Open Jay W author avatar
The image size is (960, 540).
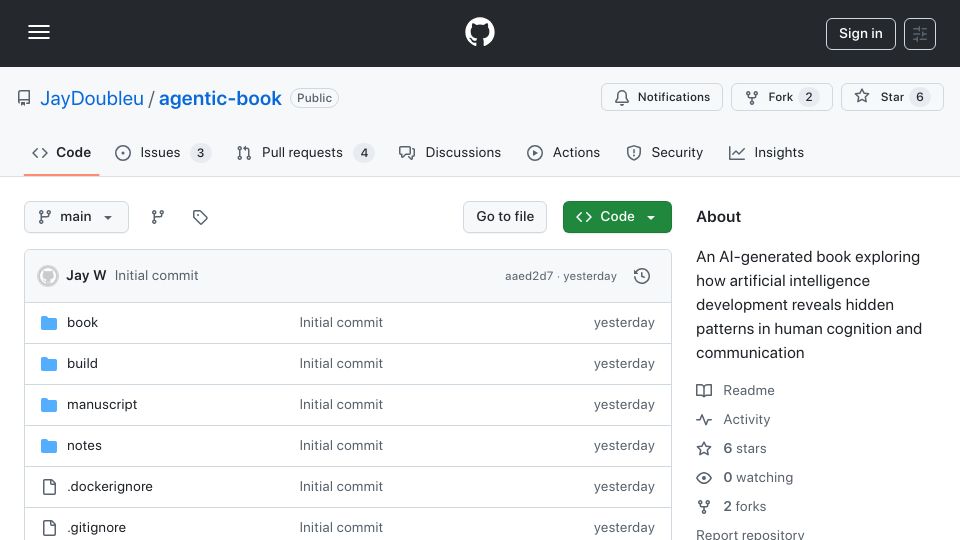pos(48,276)
